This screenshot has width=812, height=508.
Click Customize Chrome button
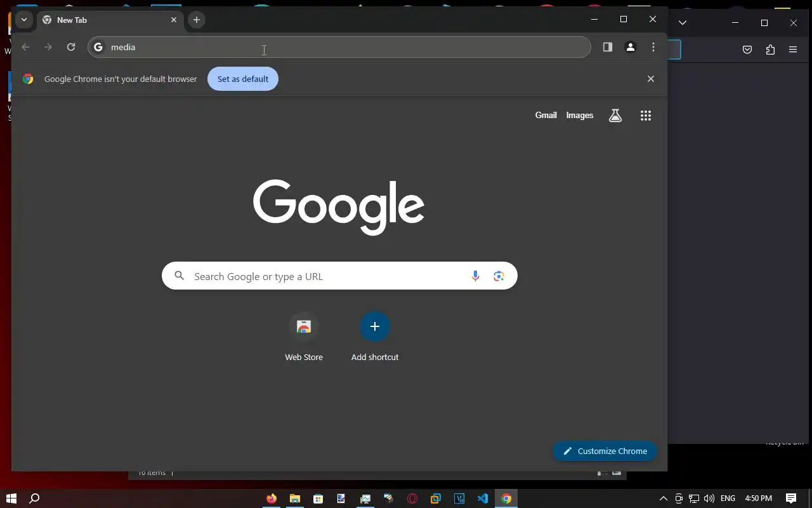pos(605,451)
